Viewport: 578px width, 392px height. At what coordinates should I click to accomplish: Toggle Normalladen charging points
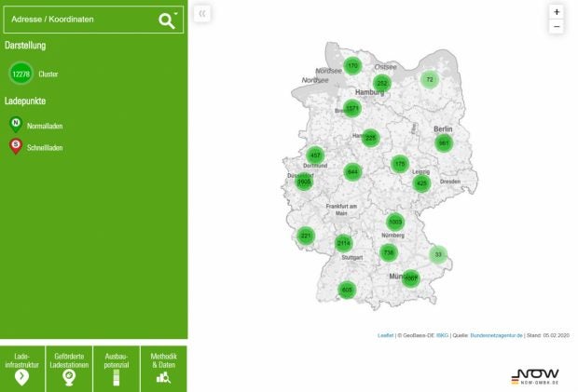[x=15, y=124]
